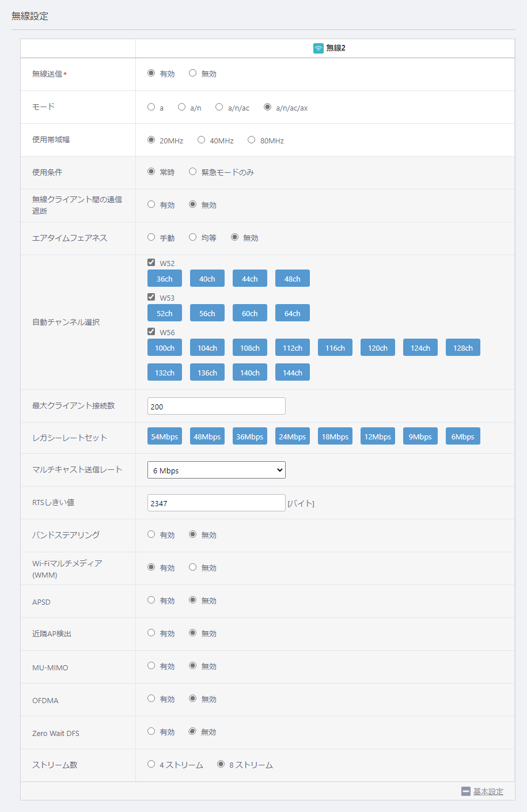Screen dimensions: 527x812
Task: Enable MU-MIMO
Action: coord(151,666)
